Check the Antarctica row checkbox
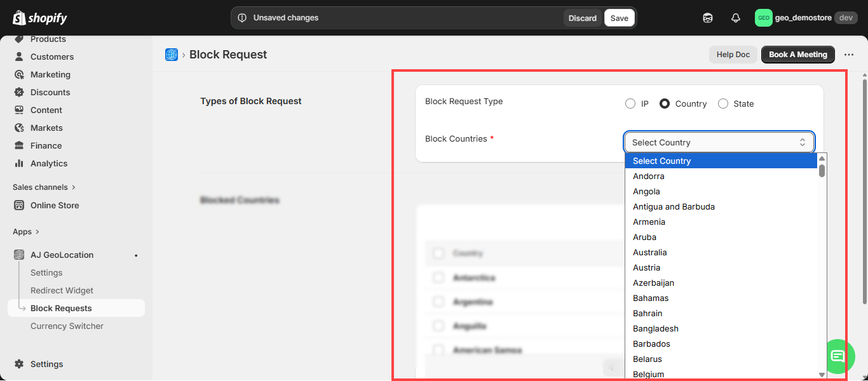 (438, 277)
